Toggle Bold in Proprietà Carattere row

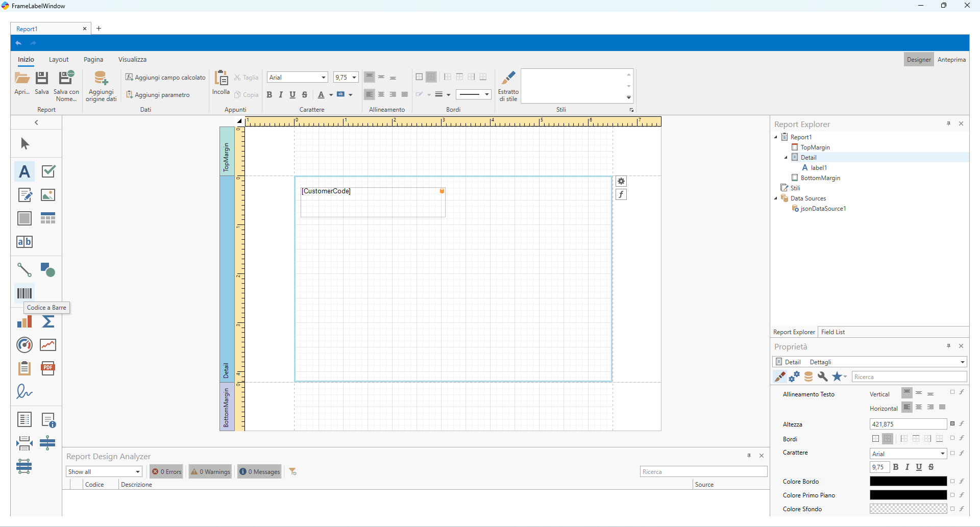(x=896, y=467)
